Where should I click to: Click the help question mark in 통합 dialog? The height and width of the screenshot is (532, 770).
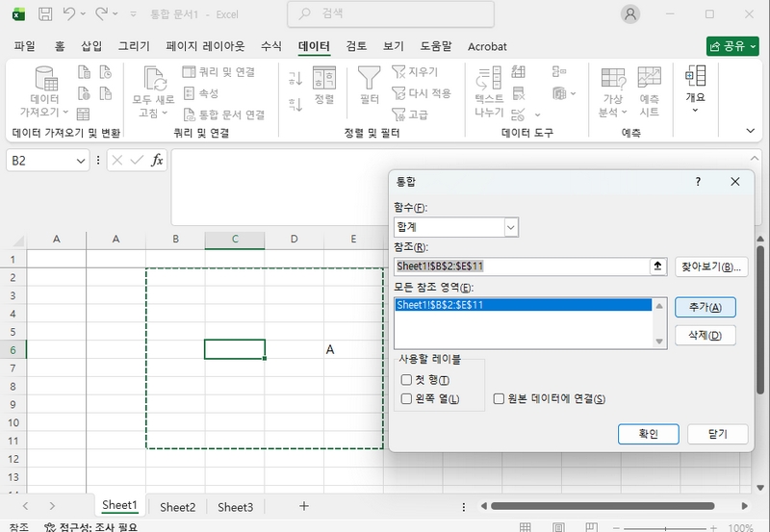698,182
